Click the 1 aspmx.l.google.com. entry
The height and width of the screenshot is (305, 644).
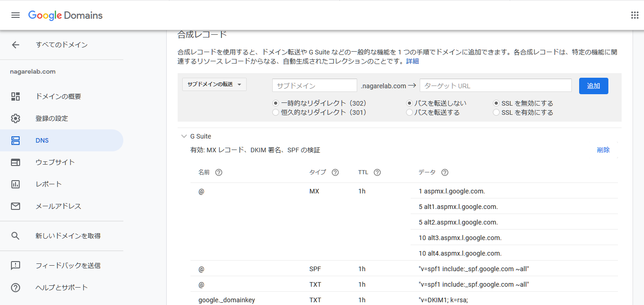(452, 191)
